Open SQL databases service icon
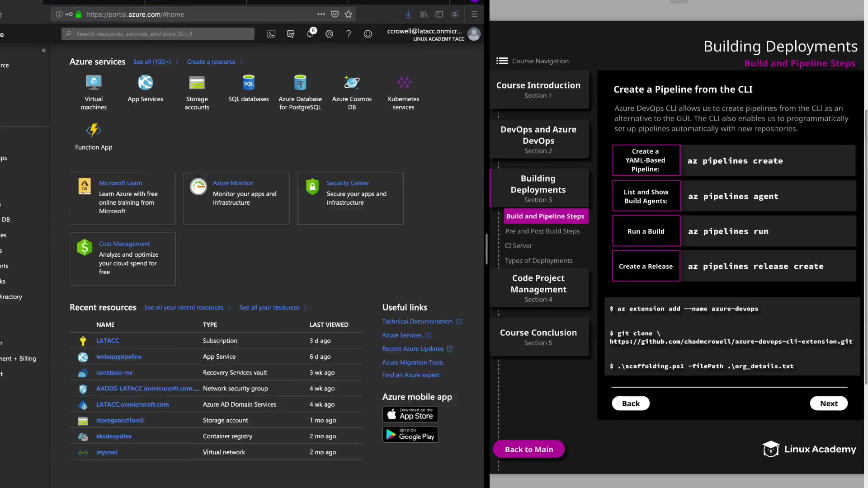868x488 pixels. (x=248, y=83)
